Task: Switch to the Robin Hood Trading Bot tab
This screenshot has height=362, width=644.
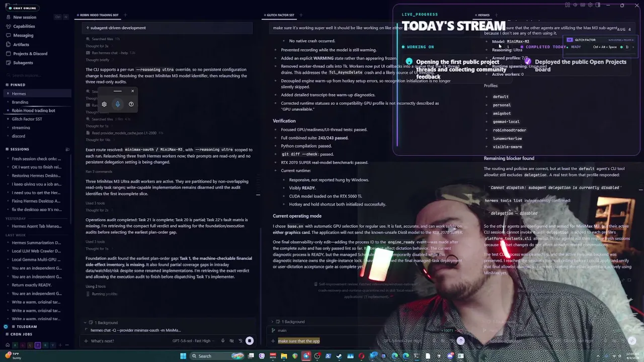Action: (98, 15)
